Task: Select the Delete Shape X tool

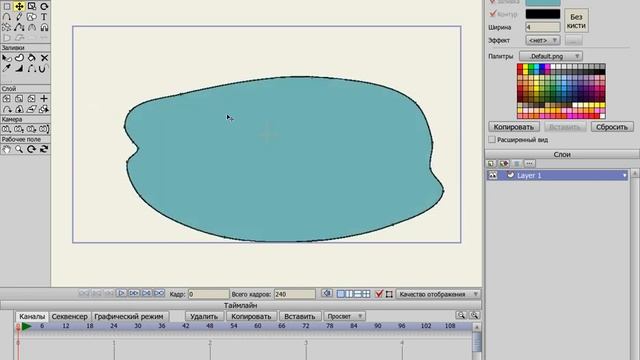Action: click(44, 58)
